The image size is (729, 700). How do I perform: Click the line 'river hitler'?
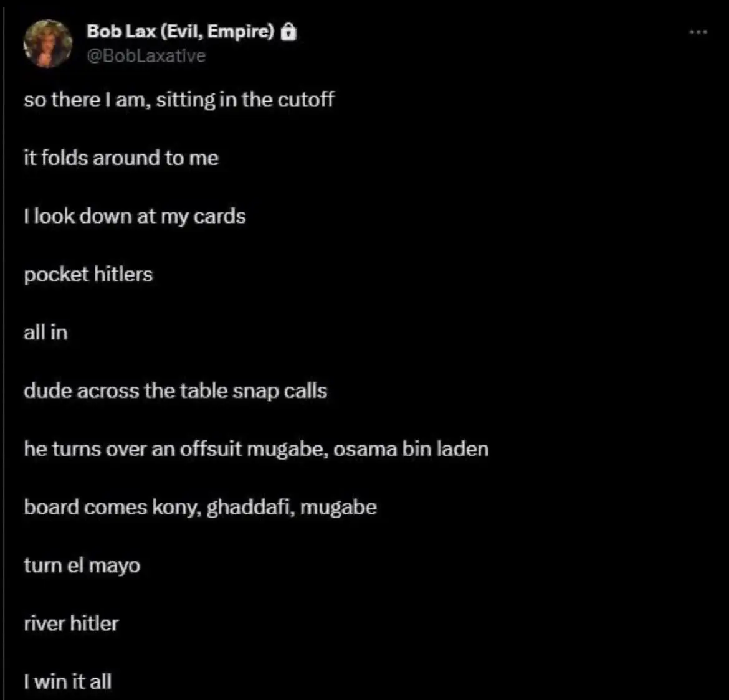(72, 623)
